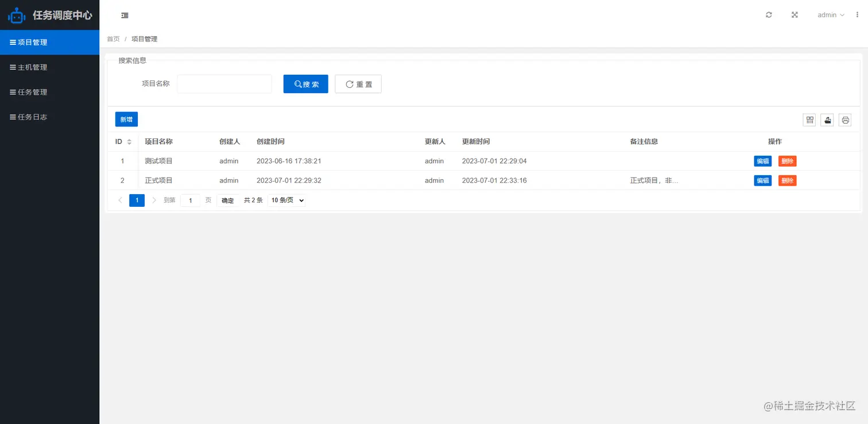Screen dimensions: 868x424
Task: Click the truncated remark 正式项目，非...
Action: point(654,181)
